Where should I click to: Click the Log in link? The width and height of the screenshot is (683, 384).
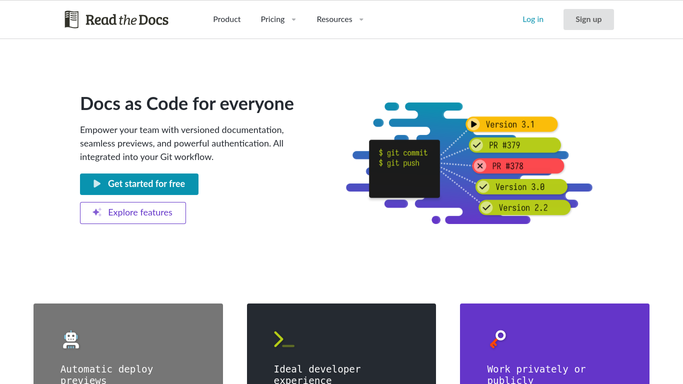(x=533, y=19)
